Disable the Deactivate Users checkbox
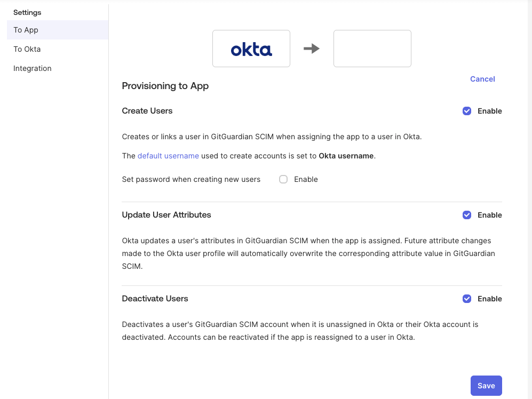532x399 pixels. tap(467, 299)
